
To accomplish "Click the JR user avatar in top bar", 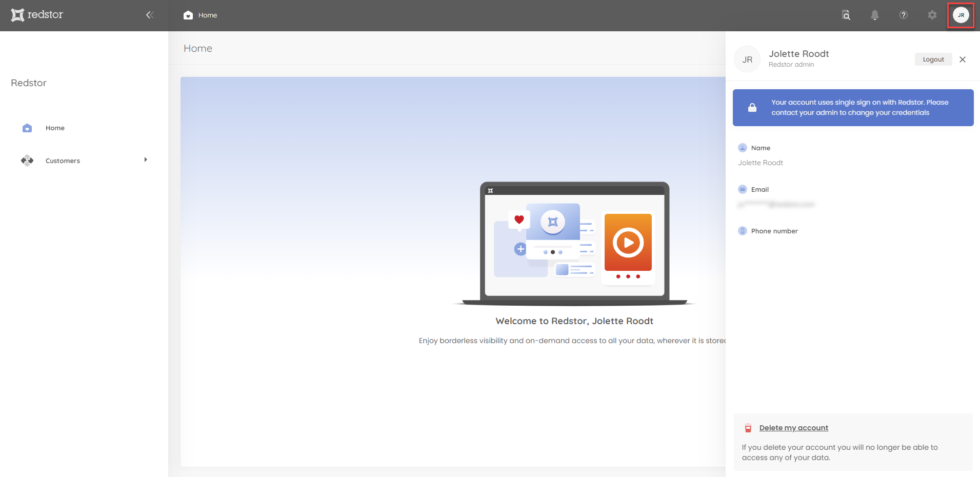I will click(961, 15).
